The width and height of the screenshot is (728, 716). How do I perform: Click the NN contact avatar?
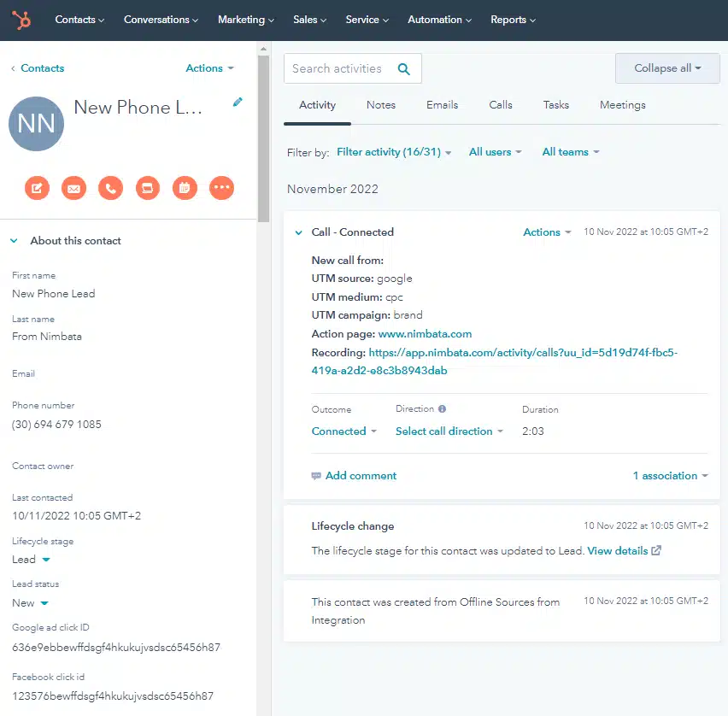pos(36,124)
